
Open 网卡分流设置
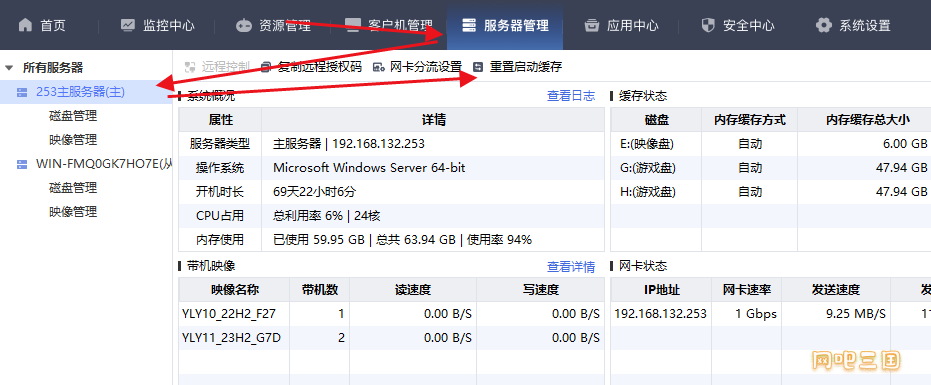tap(417, 67)
